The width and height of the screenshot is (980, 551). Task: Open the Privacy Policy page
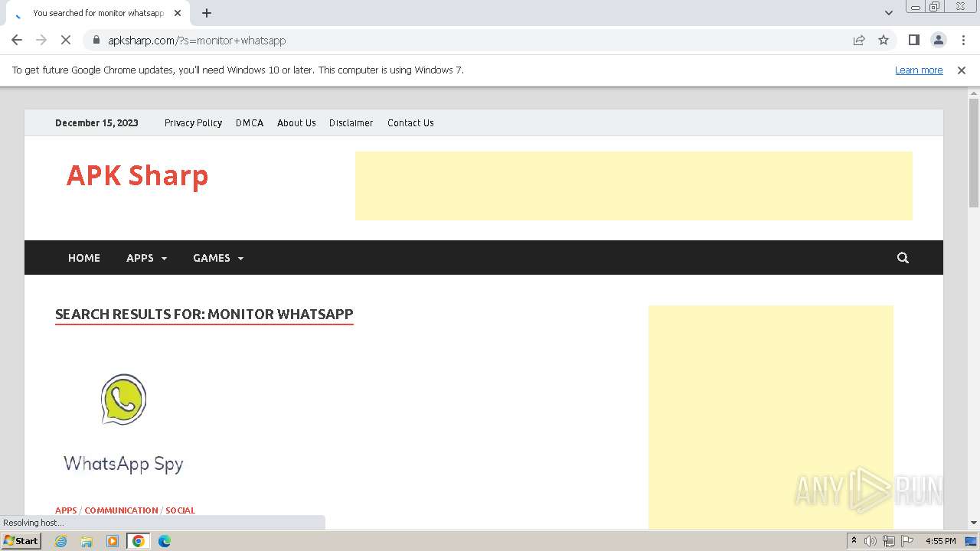point(193,122)
